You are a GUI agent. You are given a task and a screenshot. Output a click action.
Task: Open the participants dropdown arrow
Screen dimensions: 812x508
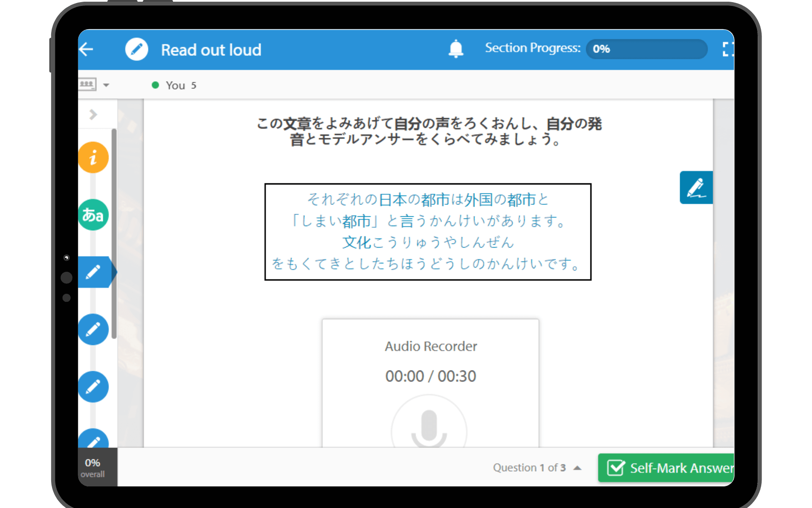click(106, 85)
